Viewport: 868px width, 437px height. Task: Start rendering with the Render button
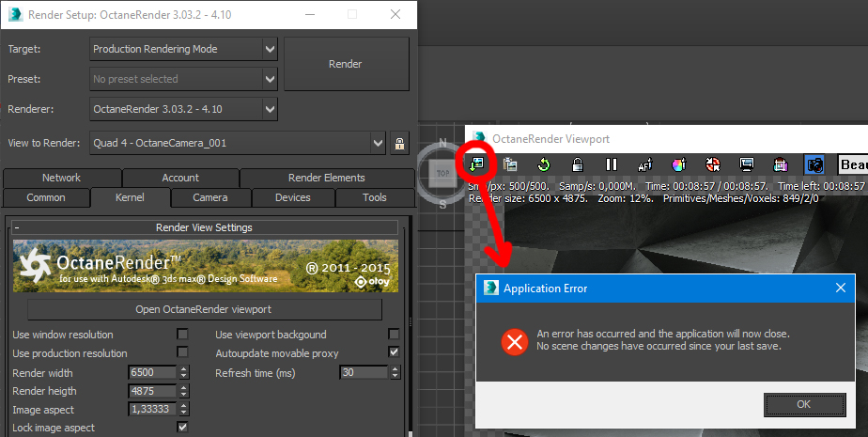(x=347, y=64)
